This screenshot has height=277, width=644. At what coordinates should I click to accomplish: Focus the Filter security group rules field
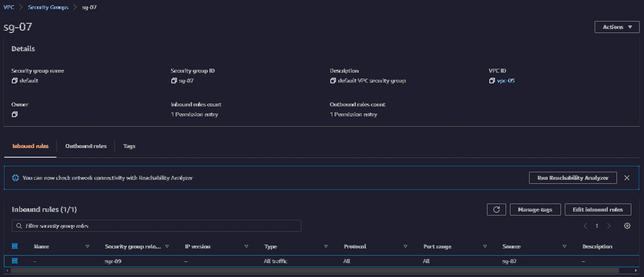pos(156,226)
